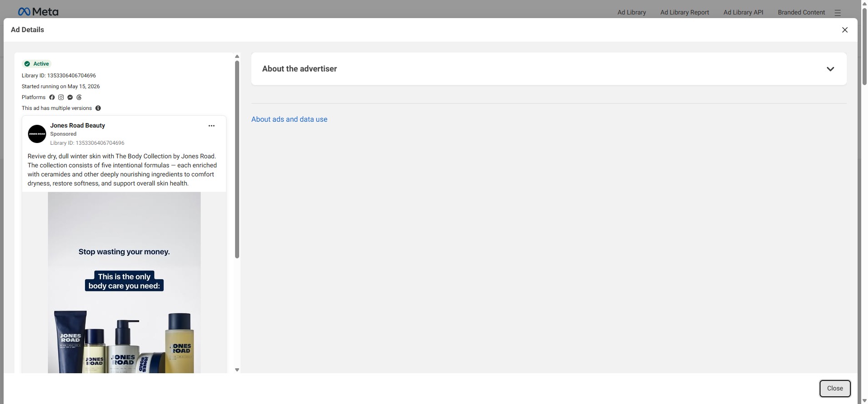868x404 pixels.
Task: Click the ad panel scroll up arrow
Action: point(237,57)
